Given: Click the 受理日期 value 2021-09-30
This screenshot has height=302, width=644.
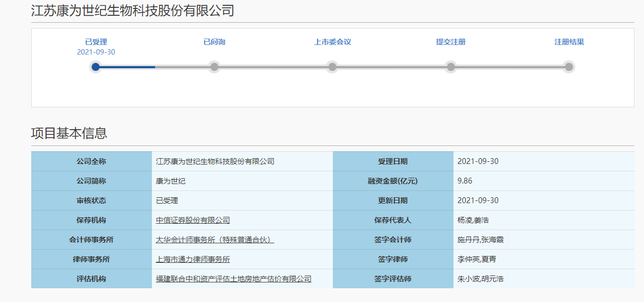Looking at the screenshot, I should click(x=478, y=161).
